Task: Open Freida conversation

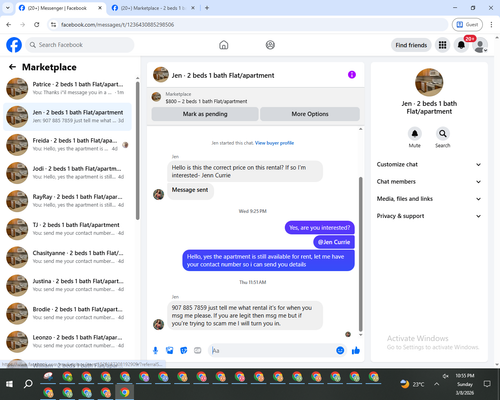Action: (67, 145)
